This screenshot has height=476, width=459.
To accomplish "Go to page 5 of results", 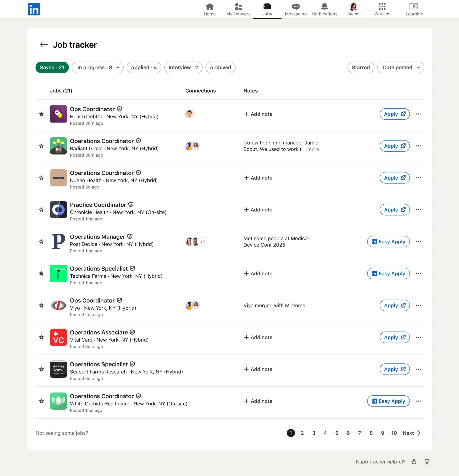I will click(x=337, y=433).
